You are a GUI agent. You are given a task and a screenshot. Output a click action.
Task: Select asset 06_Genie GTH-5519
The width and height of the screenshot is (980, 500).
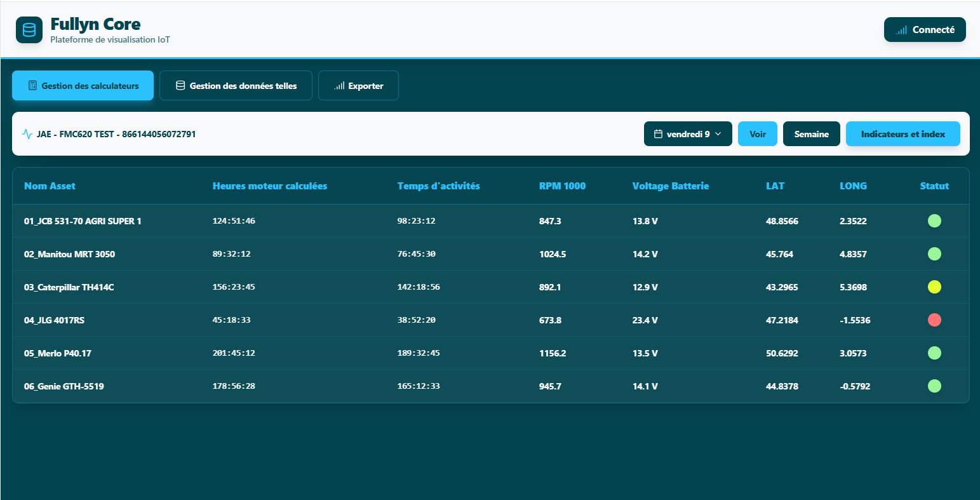[x=64, y=386]
